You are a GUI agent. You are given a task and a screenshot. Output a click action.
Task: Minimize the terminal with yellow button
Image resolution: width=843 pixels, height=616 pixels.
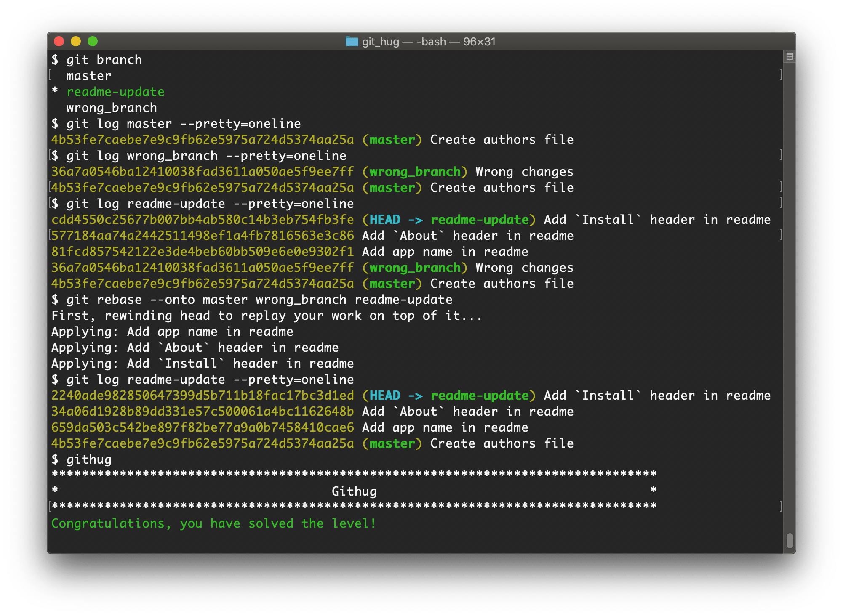[76, 41]
